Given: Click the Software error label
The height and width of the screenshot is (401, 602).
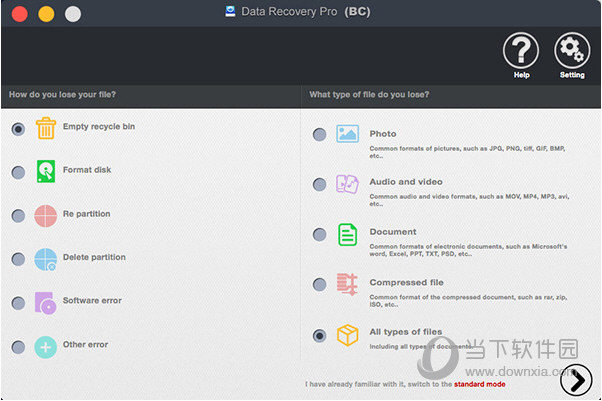Looking at the screenshot, I should (x=92, y=300).
